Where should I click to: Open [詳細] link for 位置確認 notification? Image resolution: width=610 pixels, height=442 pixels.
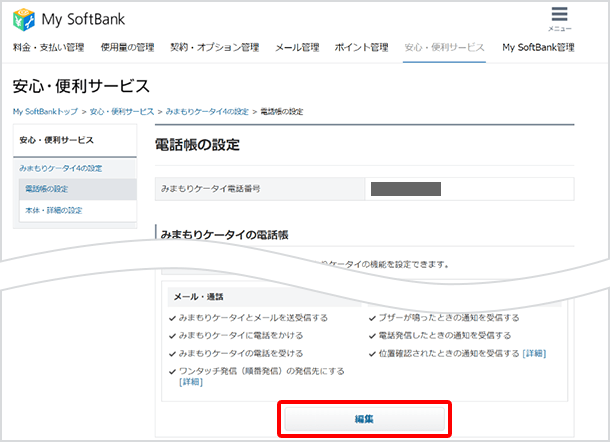pos(534,353)
